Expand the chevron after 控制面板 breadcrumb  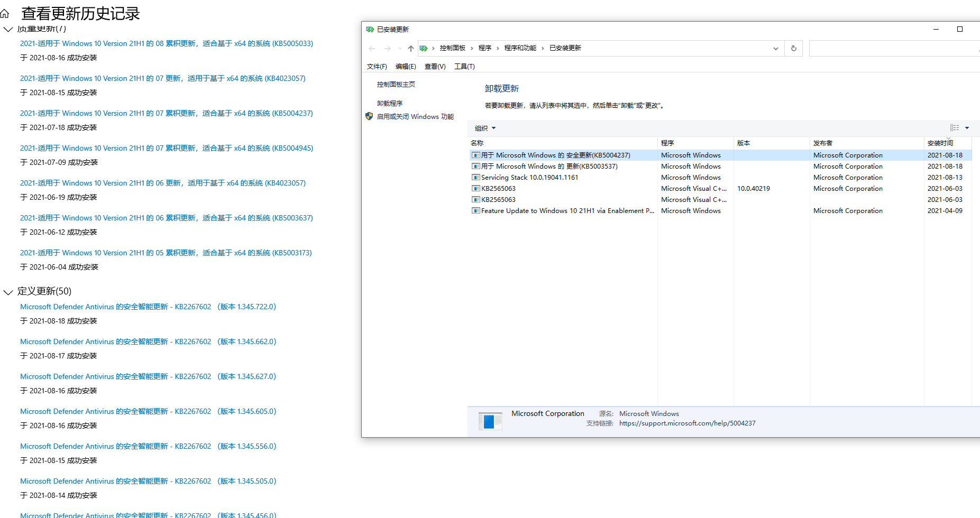point(472,48)
